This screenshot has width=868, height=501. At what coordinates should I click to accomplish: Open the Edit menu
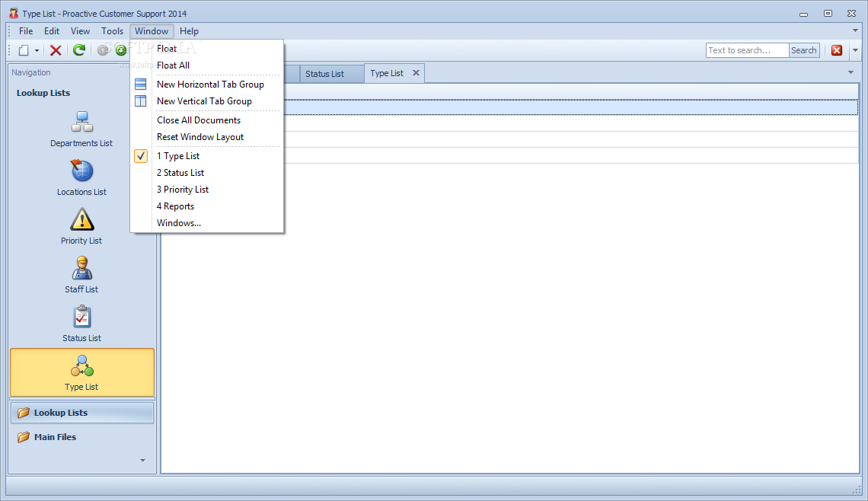(52, 31)
